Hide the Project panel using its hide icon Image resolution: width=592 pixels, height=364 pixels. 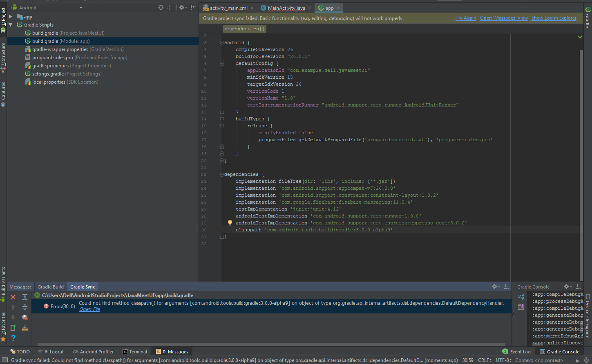[x=193, y=7]
